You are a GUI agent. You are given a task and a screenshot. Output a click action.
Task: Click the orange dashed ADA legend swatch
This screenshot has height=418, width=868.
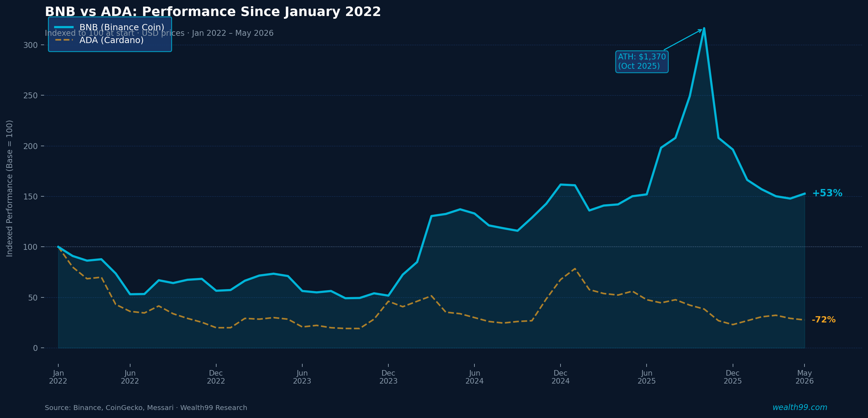[x=64, y=40]
